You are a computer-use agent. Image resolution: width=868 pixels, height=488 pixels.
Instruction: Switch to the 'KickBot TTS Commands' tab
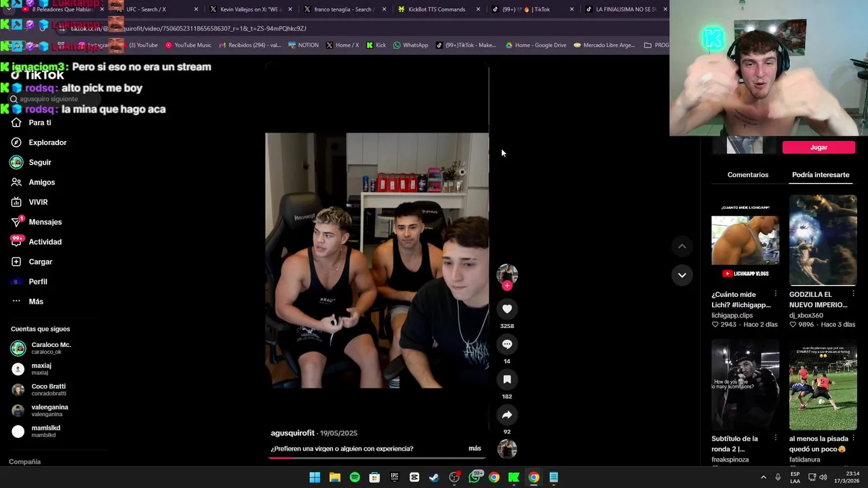click(x=436, y=9)
